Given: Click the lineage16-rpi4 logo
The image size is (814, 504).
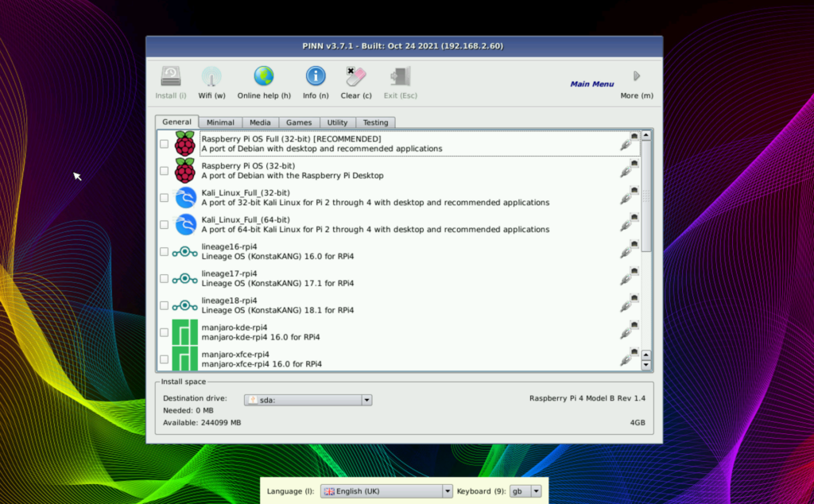Looking at the screenshot, I should click(x=184, y=252).
